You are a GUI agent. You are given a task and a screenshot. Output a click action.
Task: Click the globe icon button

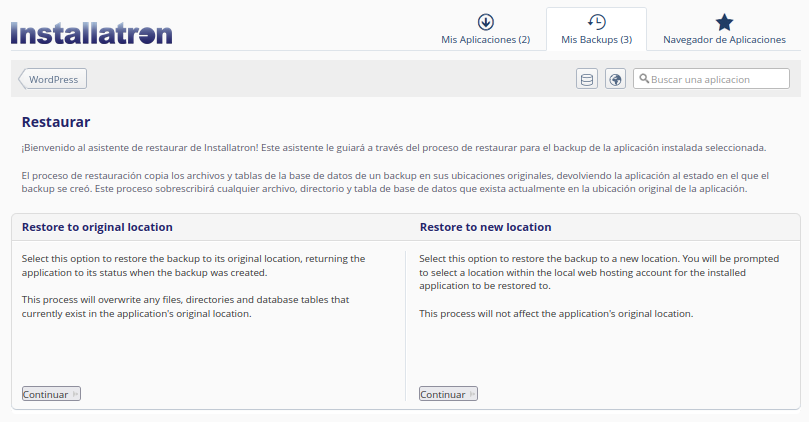[x=615, y=79]
